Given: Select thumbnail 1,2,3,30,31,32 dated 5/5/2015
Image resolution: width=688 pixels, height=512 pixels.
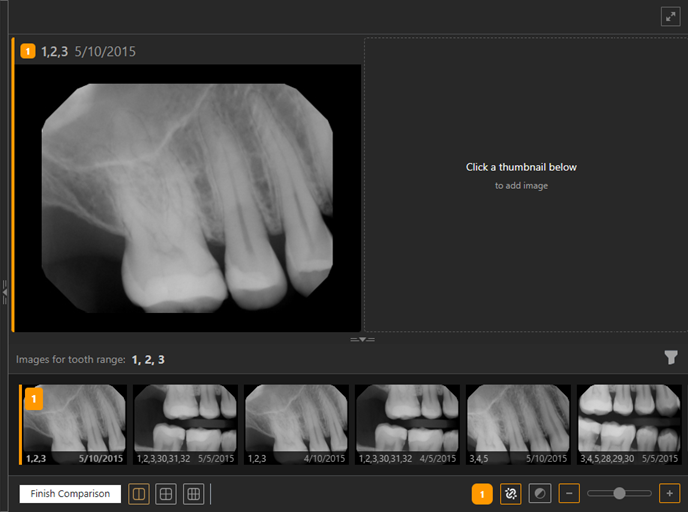Looking at the screenshot, I should [186, 424].
